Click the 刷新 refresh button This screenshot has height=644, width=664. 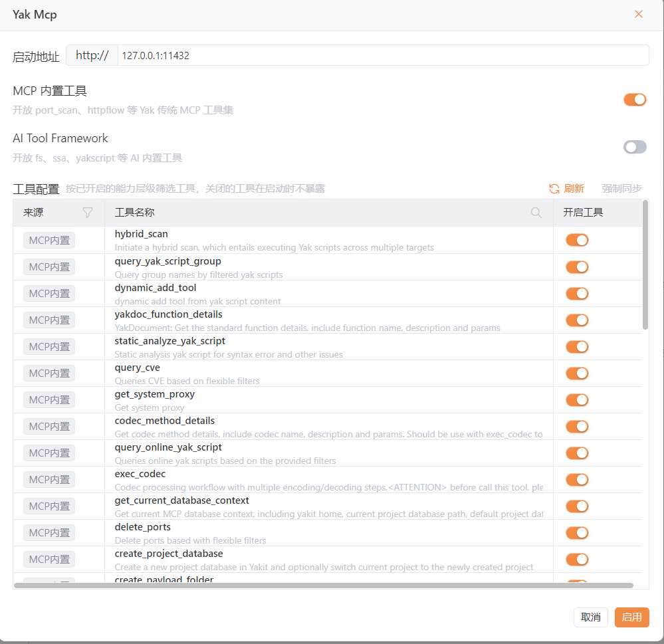pos(566,189)
